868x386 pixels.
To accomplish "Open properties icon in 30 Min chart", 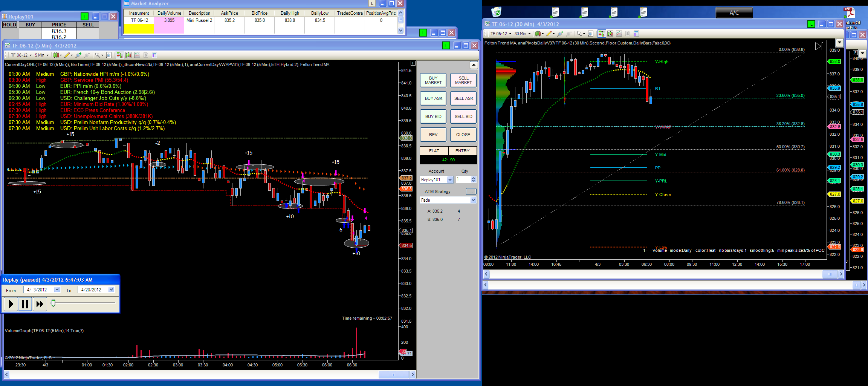I will (636, 34).
